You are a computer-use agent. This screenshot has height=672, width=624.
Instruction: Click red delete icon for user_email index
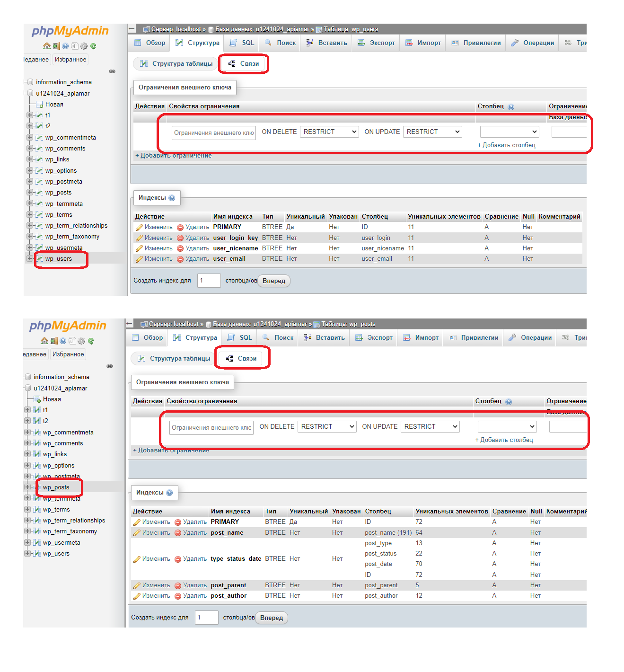coord(180,259)
